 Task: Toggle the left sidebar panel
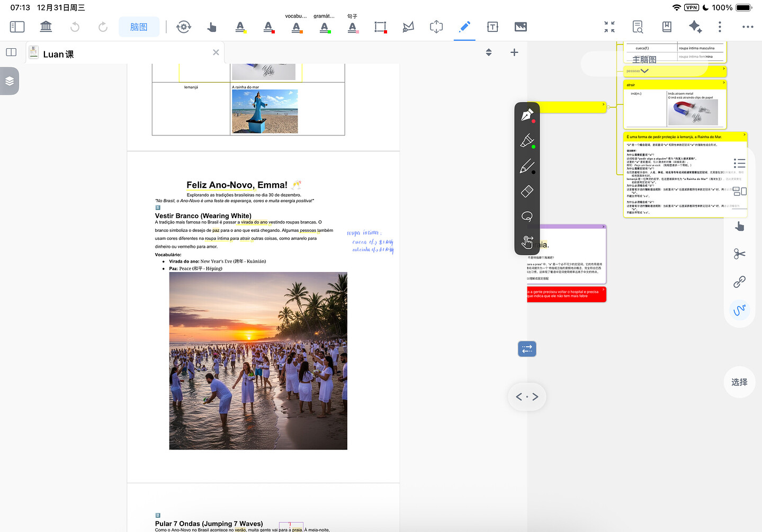[17, 26]
